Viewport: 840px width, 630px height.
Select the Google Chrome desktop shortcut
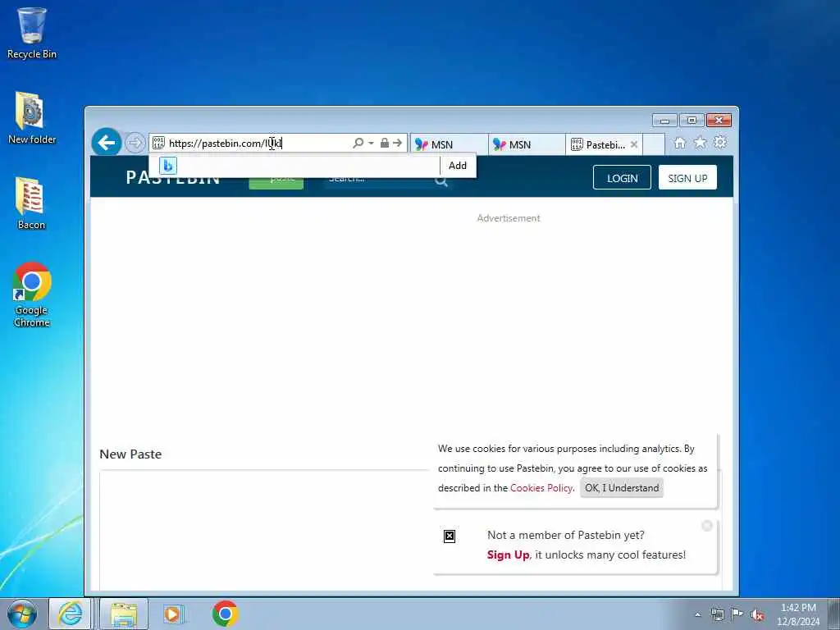(x=32, y=294)
